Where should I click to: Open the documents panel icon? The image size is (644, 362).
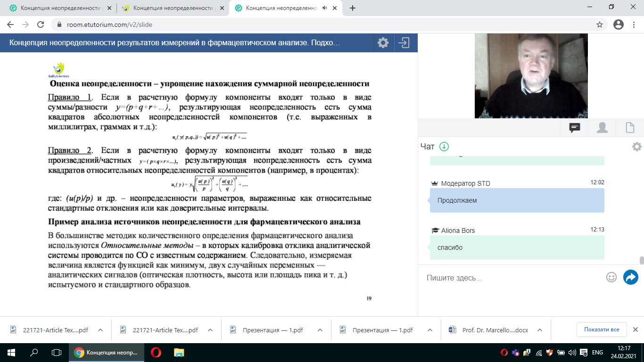point(629,128)
